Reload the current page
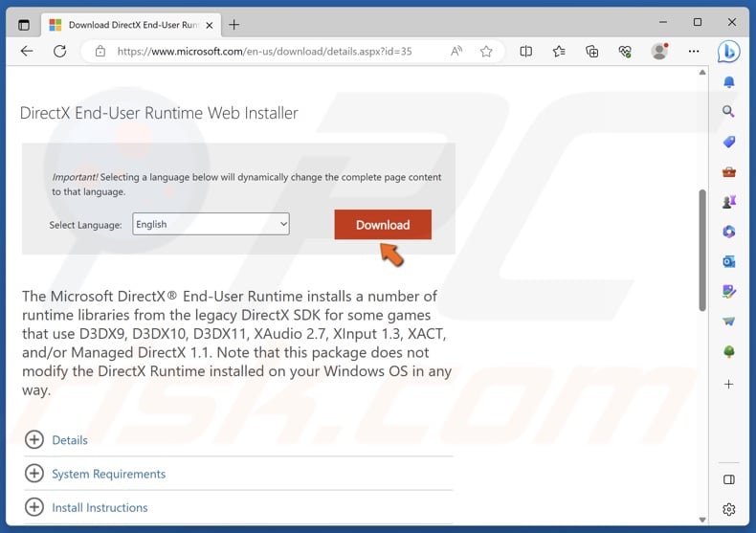 click(59, 51)
